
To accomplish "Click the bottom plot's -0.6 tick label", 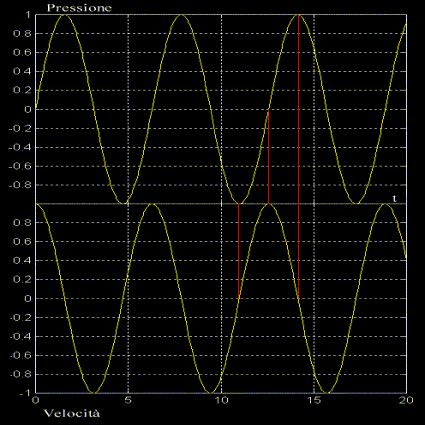I will (21, 355).
